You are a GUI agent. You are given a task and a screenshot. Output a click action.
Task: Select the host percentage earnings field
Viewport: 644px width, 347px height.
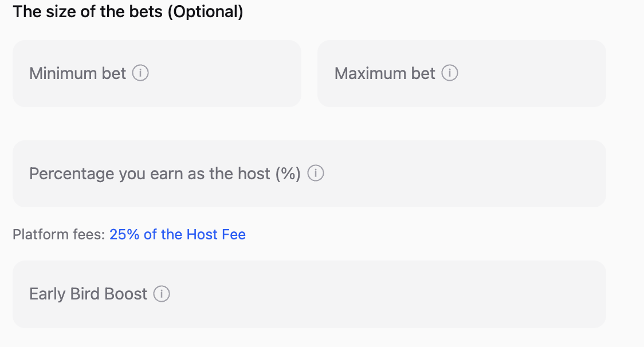pyautogui.click(x=458, y=173)
